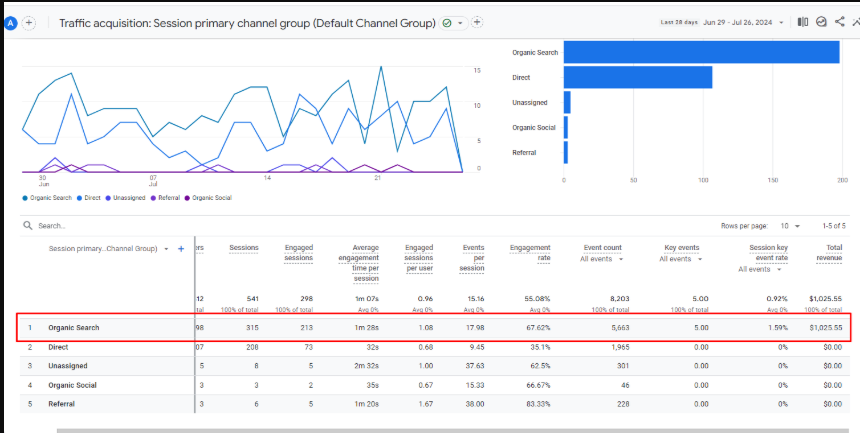Select the Organic Search table row
The width and height of the screenshot is (860, 433).
coord(75,327)
